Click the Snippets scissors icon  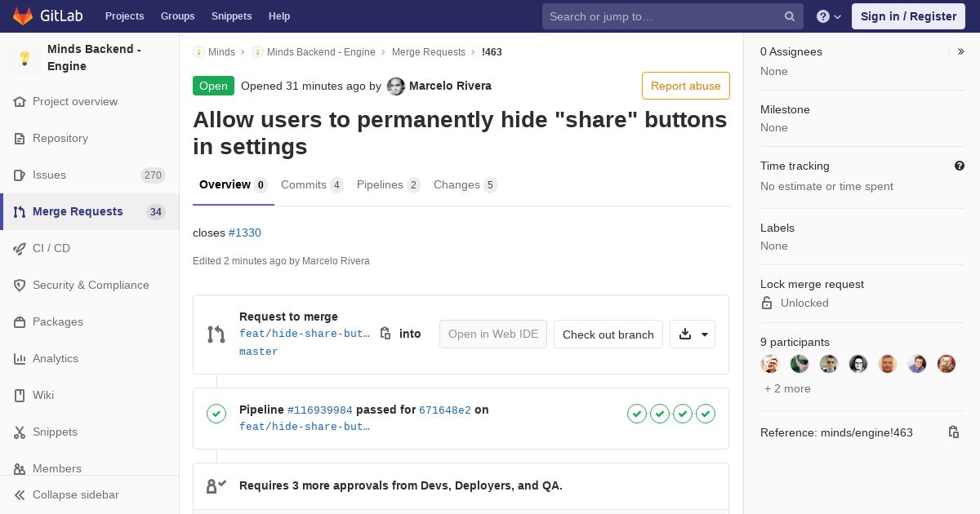(x=20, y=432)
